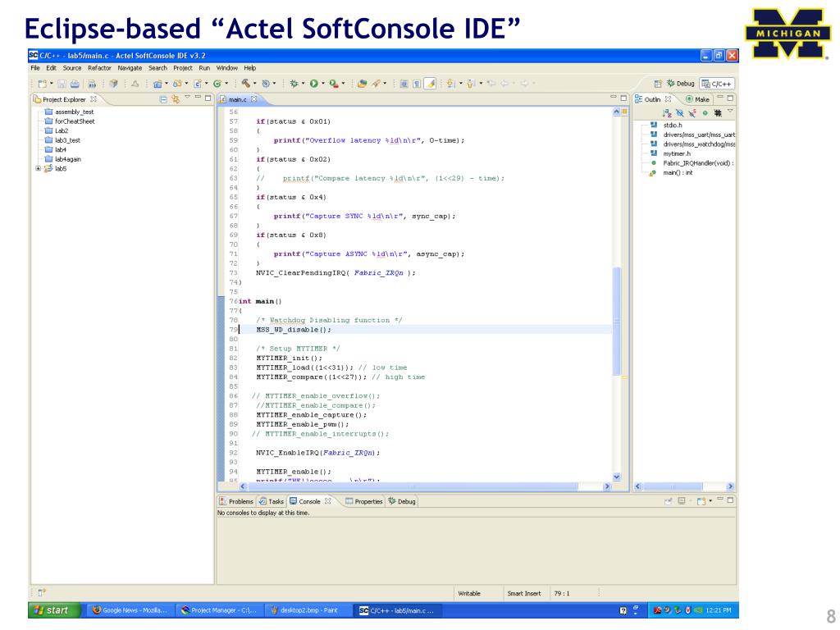Open dropdown arrow next to Run icon
Screen dimensions: 840x630
pos(323,83)
